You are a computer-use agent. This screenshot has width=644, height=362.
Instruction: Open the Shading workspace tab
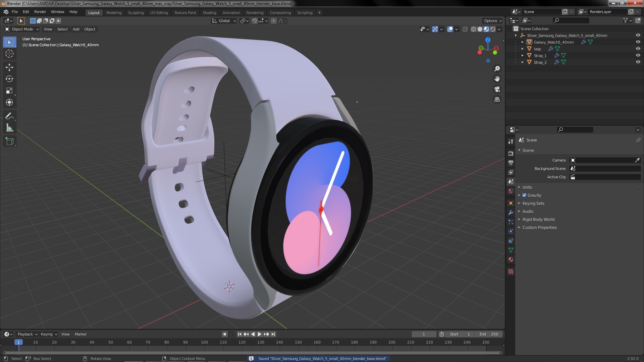[209, 12]
